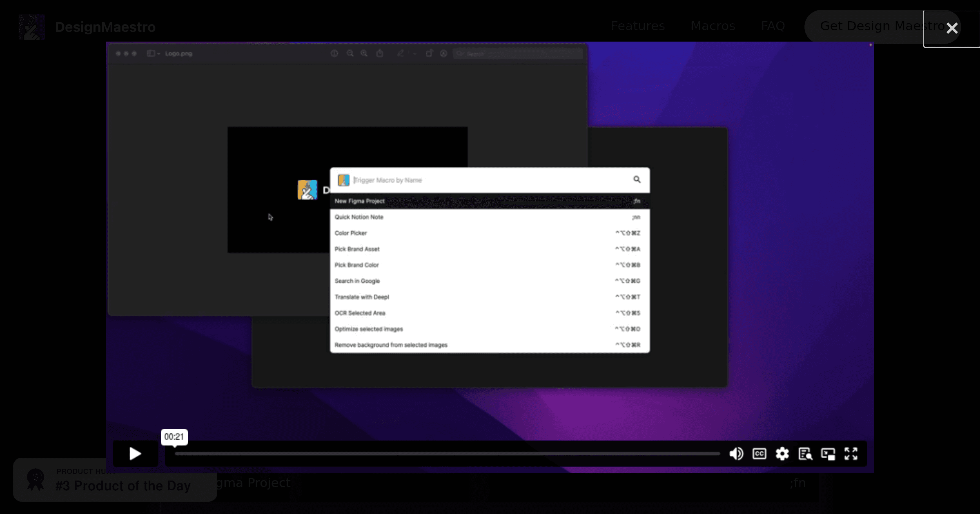This screenshot has width=980, height=514.
Task: Click the DesignMaestro logo image in Preview
Action: pos(307,190)
